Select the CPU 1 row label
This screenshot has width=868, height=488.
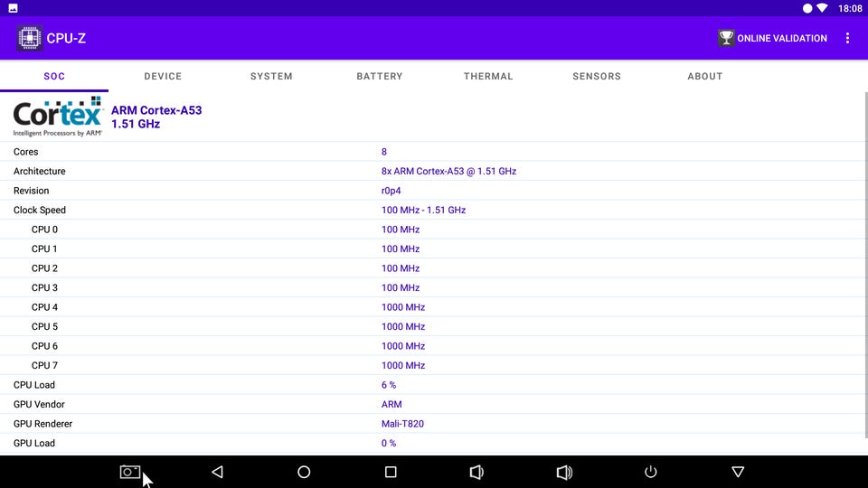pos(44,249)
